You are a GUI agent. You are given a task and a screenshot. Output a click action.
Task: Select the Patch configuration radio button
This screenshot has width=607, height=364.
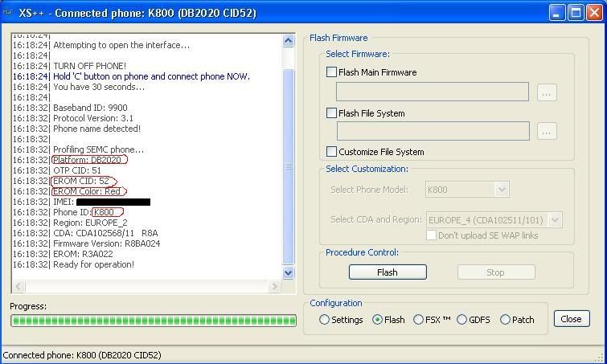(x=505, y=320)
